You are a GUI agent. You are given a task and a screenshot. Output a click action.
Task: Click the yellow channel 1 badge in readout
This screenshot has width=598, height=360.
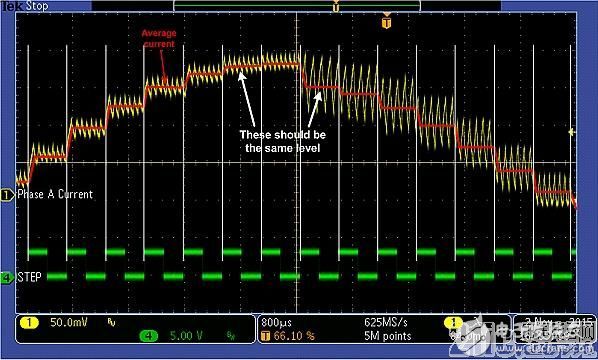[29, 323]
